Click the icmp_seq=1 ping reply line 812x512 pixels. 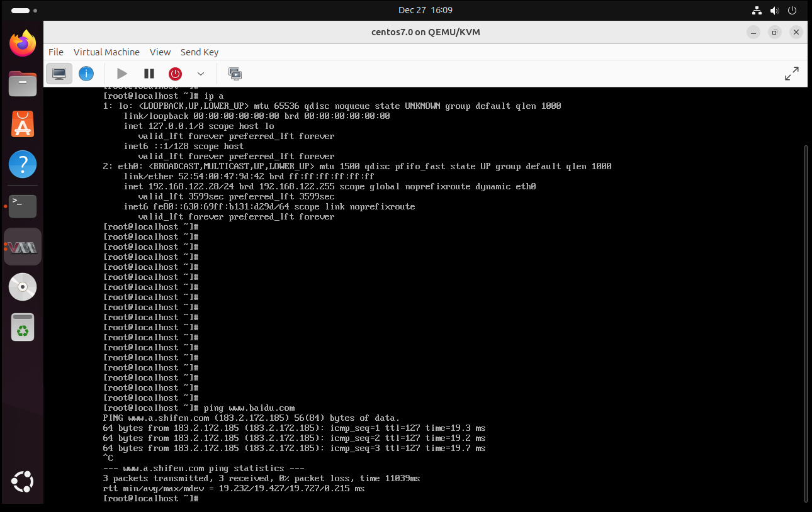point(294,428)
